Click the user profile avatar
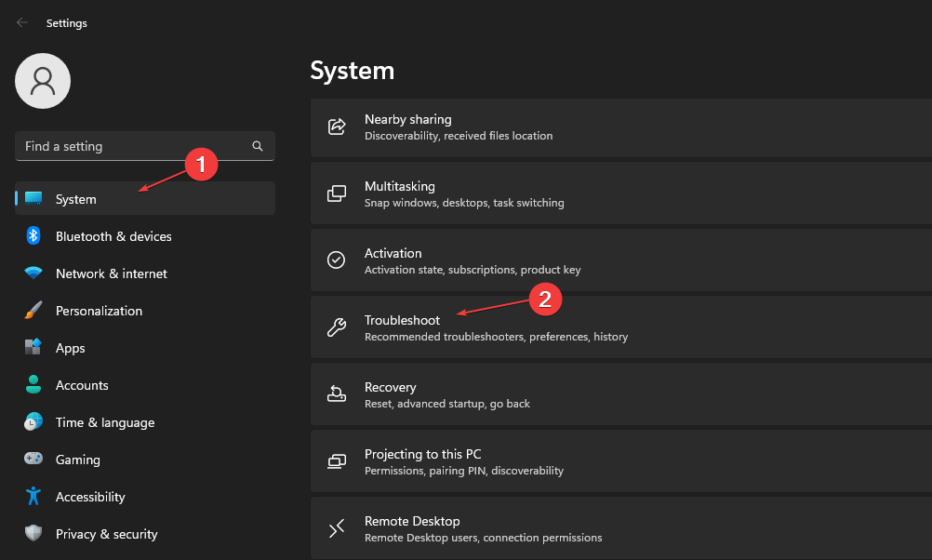 (42, 81)
